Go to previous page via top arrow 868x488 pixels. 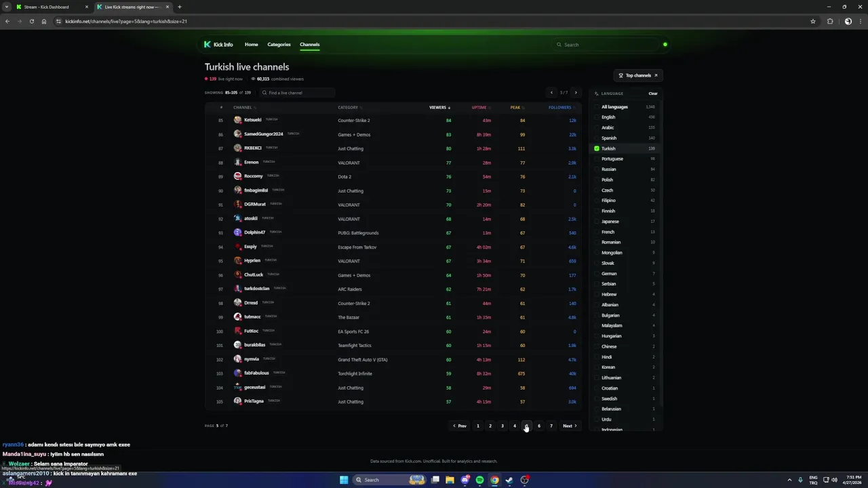tap(551, 93)
